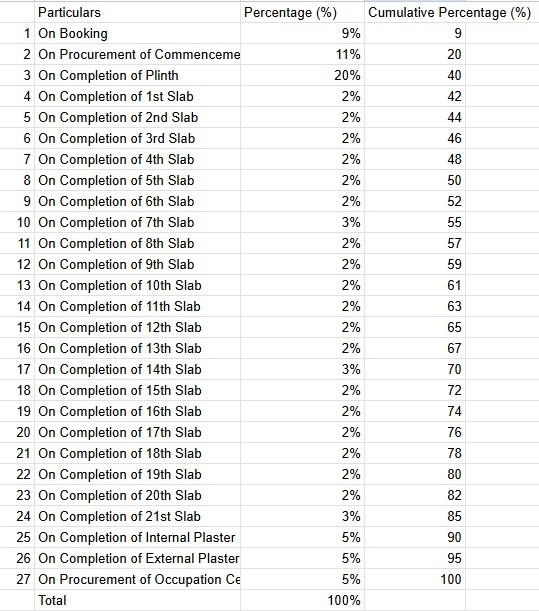The width and height of the screenshot is (539, 611).
Task: Click the 20% percentage cell
Action: click(x=302, y=75)
